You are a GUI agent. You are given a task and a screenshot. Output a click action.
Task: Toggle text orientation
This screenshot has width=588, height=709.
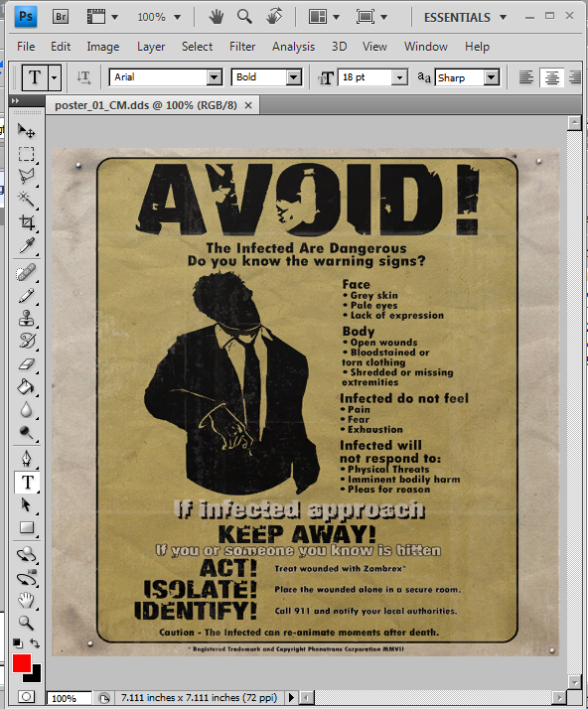point(83,77)
